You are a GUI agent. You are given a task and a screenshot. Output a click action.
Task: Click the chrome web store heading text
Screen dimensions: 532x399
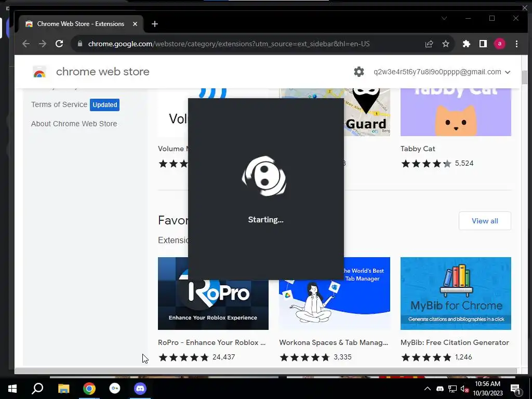102,72
